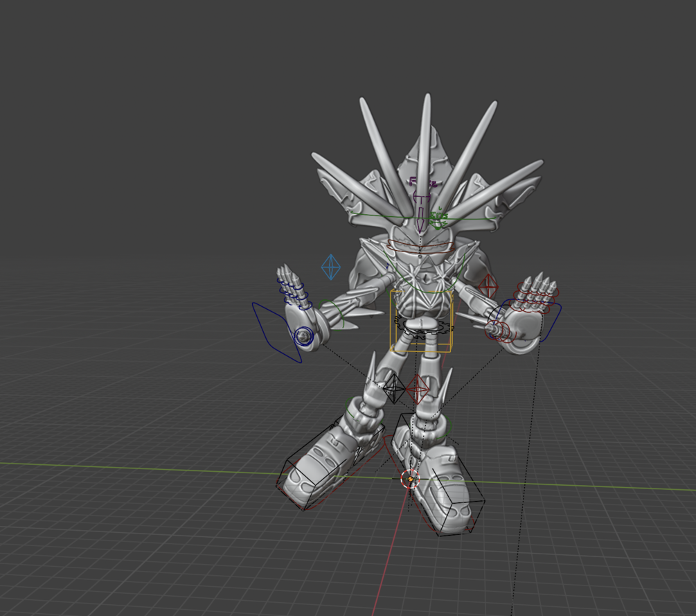696x616 pixels.
Task: Select the purple Face text control
Action: click(423, 182)
